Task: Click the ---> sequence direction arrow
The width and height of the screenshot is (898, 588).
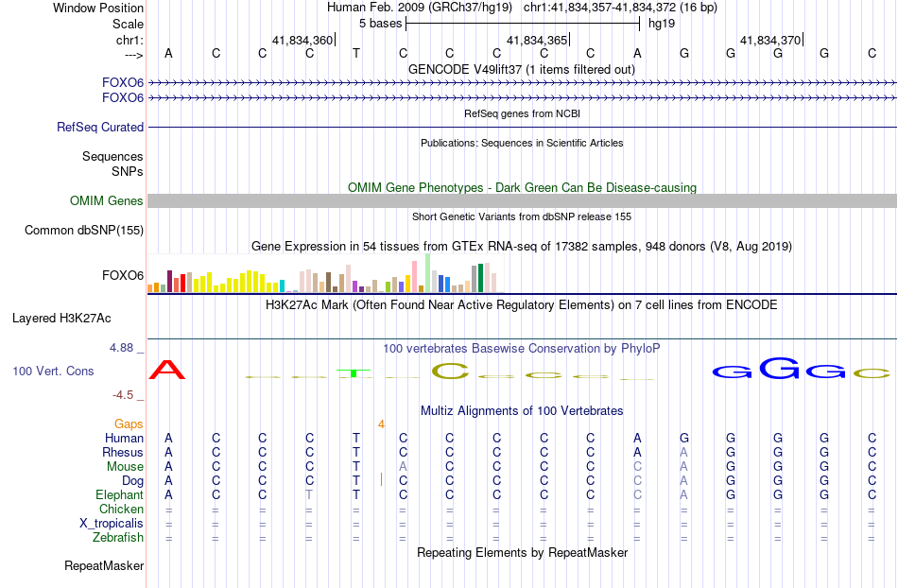Action: [134, 55]
